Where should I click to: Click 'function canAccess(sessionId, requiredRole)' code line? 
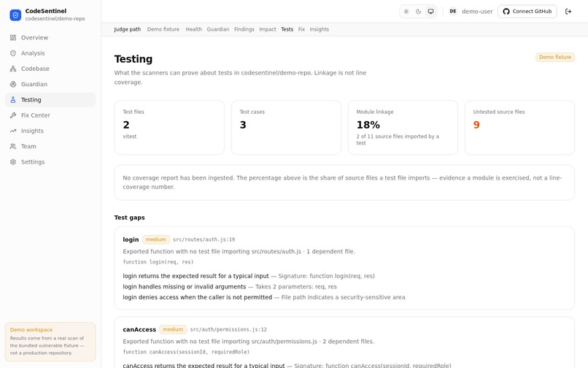186,352
